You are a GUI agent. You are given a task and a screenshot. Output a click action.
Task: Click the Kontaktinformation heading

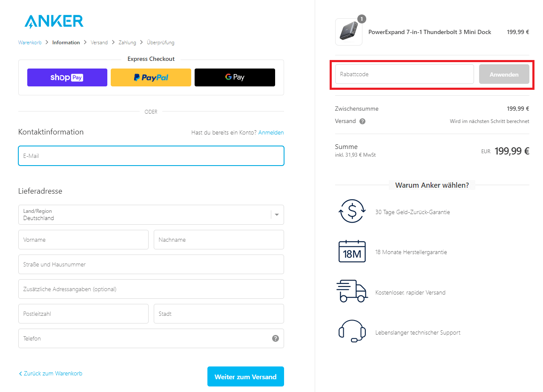coord(51,132)
